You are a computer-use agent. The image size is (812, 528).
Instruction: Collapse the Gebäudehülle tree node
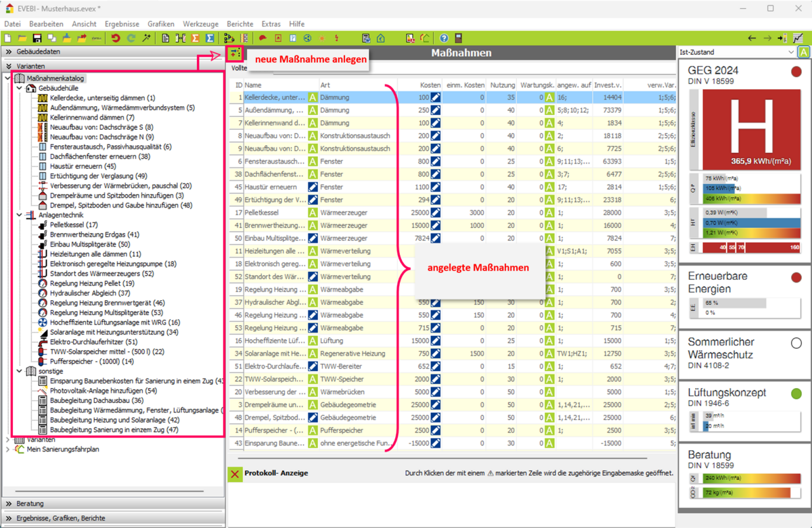click(x=21, y=89)
